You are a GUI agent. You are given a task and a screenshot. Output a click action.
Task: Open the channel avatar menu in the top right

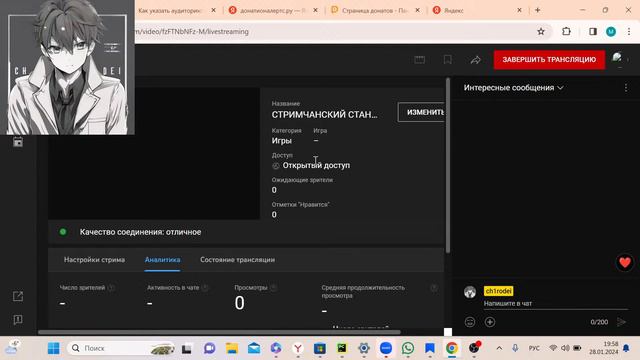point(617,58)
